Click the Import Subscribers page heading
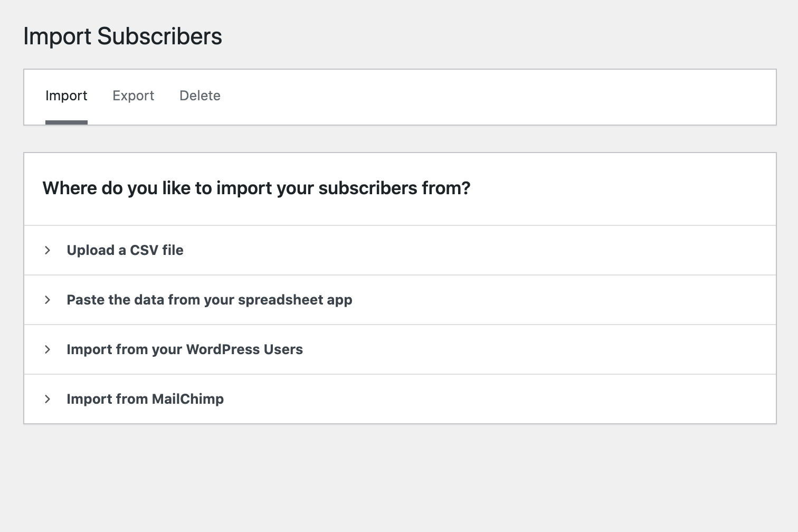Screen dimensions: 798x532 (x=122, y=36)
